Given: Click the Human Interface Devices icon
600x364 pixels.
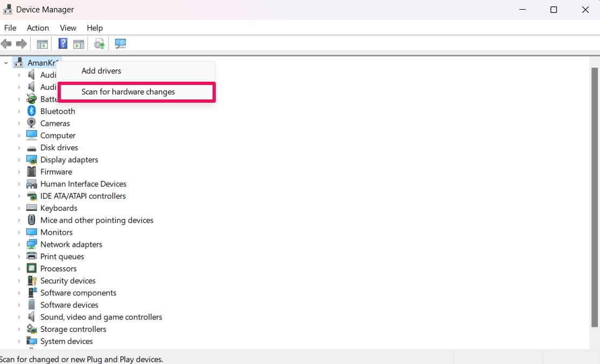Looking at the screenshot, I should [x=31, y=184].
